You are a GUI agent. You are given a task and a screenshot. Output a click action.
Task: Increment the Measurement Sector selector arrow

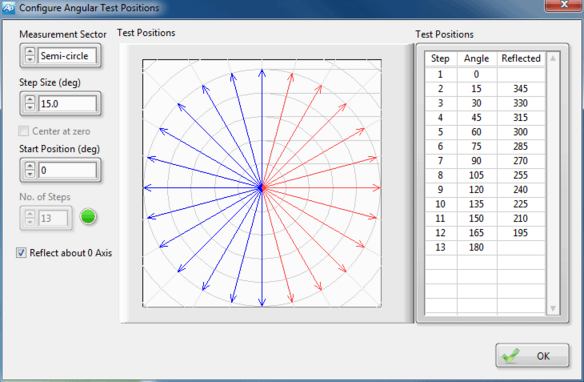(x=30, y=52)
